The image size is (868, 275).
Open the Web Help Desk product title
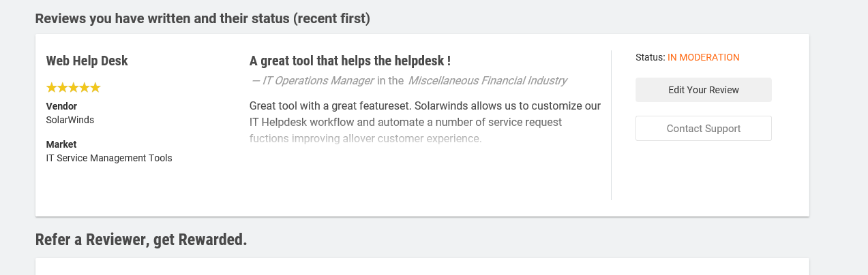coord(87,61)
